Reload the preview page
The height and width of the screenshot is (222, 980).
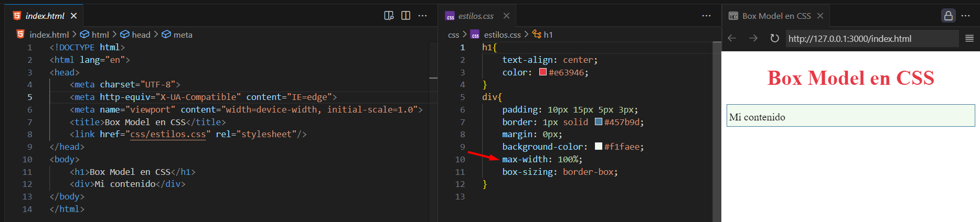tap(774, 38)
